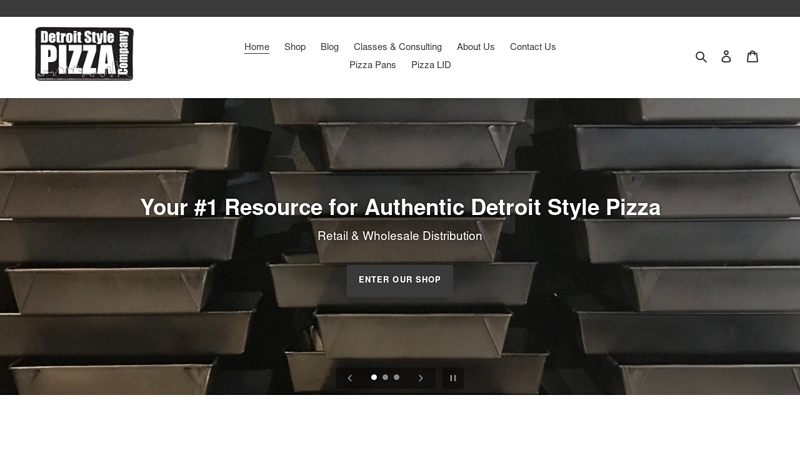Select the third slide dot

click(396, 377)
